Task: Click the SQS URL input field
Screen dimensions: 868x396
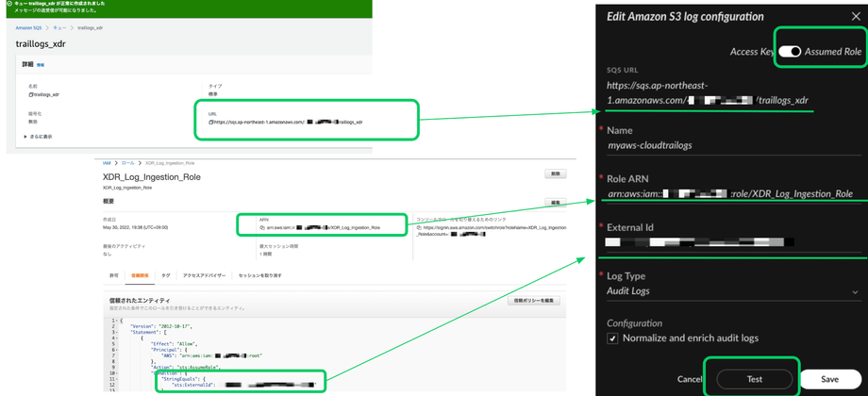Action: point(709,93)
